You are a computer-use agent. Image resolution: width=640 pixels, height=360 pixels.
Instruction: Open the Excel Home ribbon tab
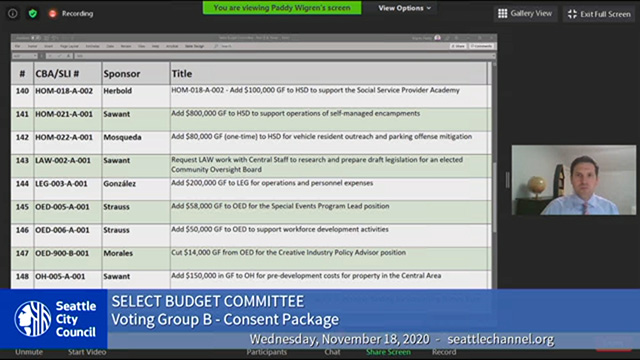click(x=32, y=46)
